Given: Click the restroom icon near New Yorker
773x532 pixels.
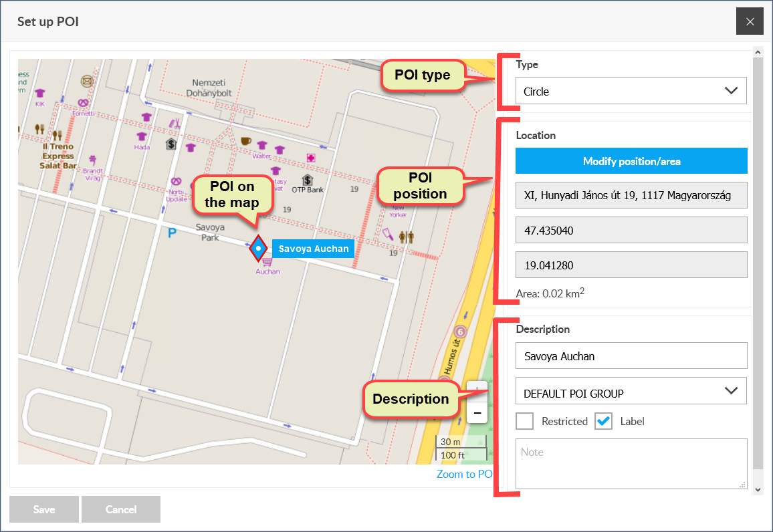Looking at the screenshot, I should pos(406,237).
